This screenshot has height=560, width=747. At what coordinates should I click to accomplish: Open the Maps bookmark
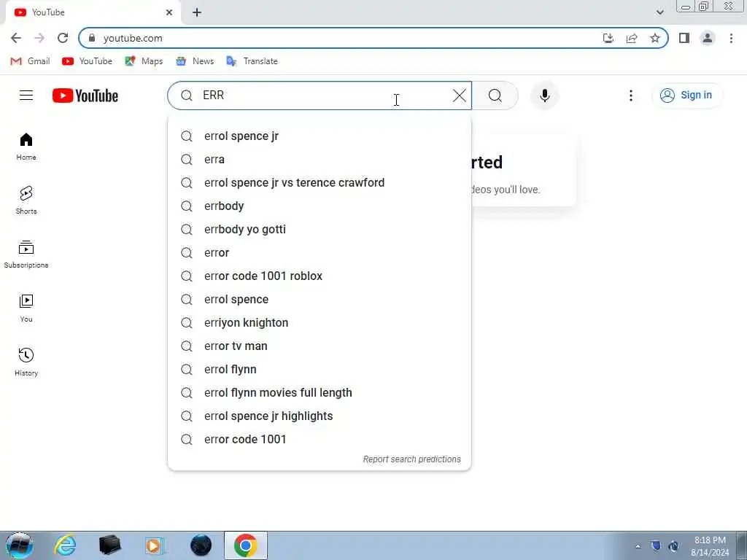pyautogui.click(x=144, y=61)
